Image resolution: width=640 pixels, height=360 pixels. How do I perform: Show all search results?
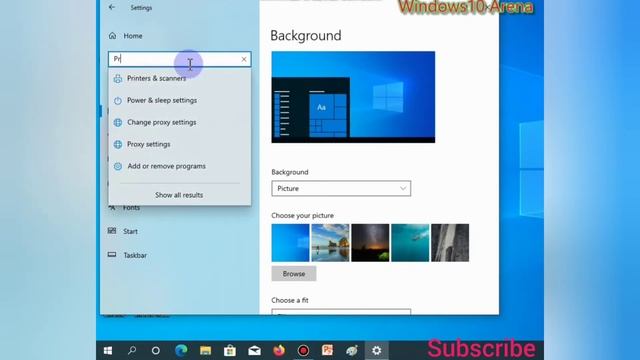coord(179,195)
